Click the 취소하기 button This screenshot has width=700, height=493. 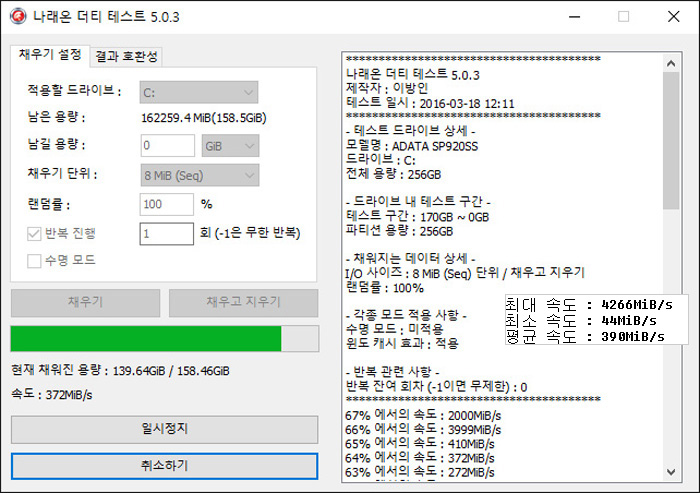164,466
